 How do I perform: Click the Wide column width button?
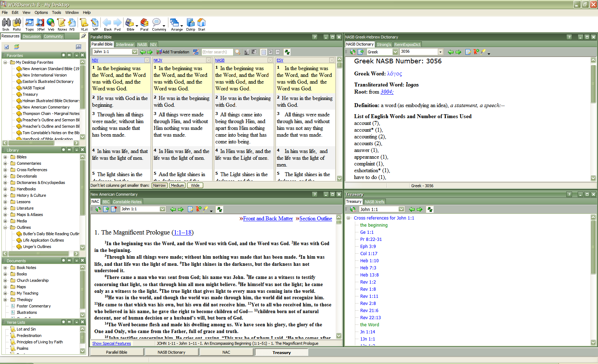195,185
